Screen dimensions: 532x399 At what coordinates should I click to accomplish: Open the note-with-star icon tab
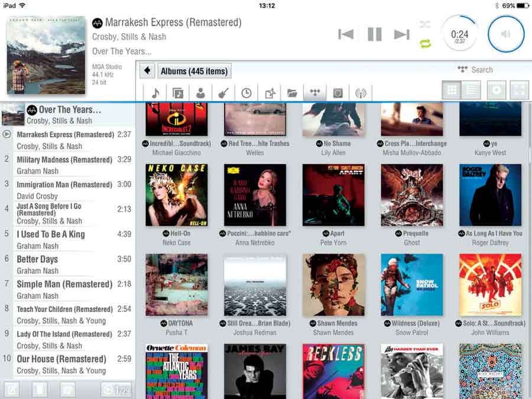[x=270, y=93]
